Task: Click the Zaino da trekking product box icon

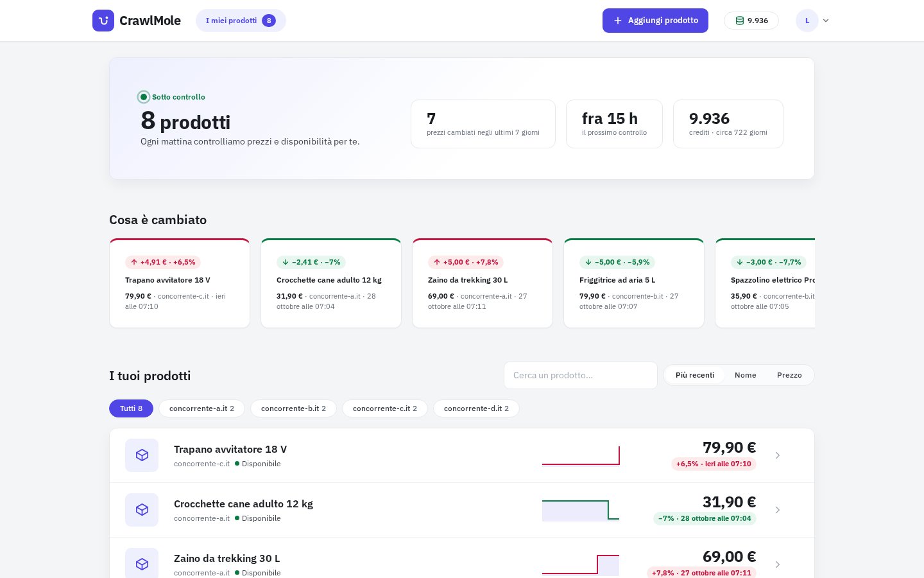Action: click(142, 564)
